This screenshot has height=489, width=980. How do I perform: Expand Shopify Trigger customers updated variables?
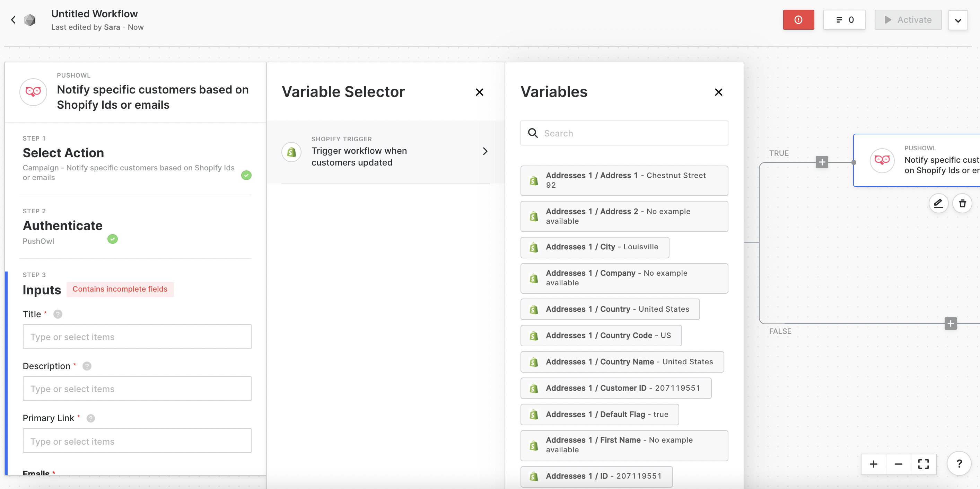[485, 151]
